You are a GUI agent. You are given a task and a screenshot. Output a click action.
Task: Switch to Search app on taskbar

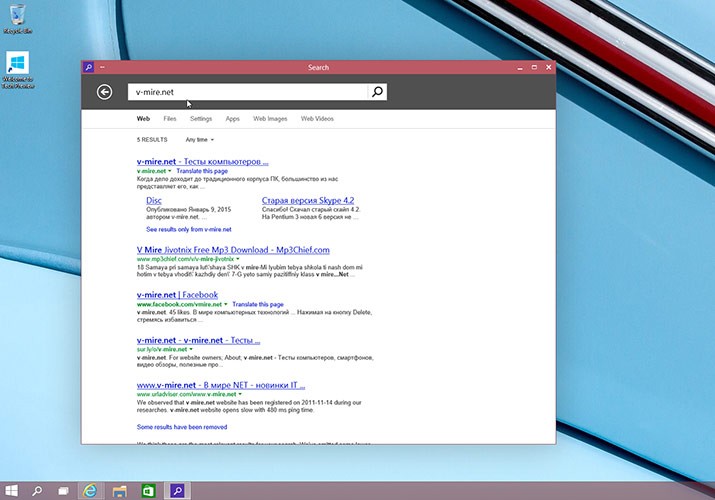click(177, 491)
